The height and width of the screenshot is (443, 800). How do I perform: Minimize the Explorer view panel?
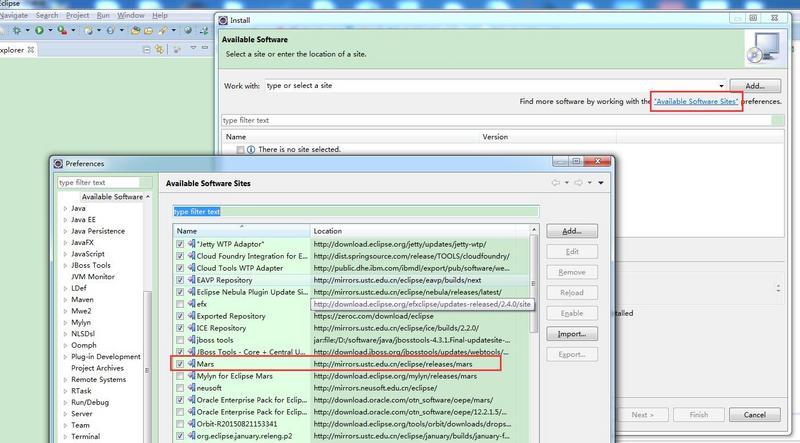point(205,47)
